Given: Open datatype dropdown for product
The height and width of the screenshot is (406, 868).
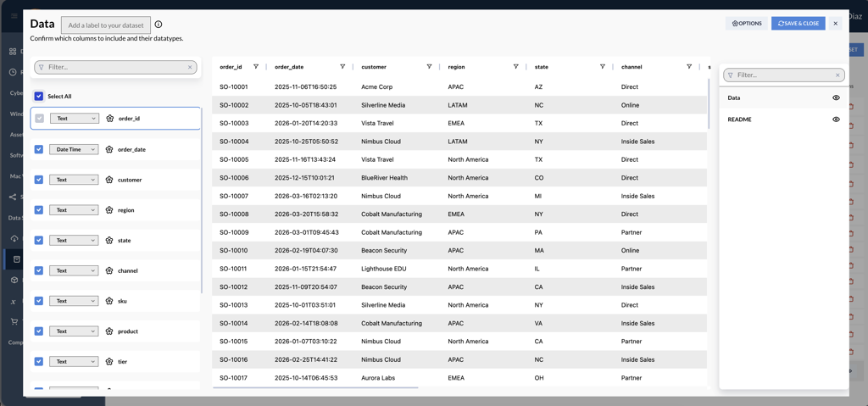Looking at the screenshot, I should tap(75, 331).
